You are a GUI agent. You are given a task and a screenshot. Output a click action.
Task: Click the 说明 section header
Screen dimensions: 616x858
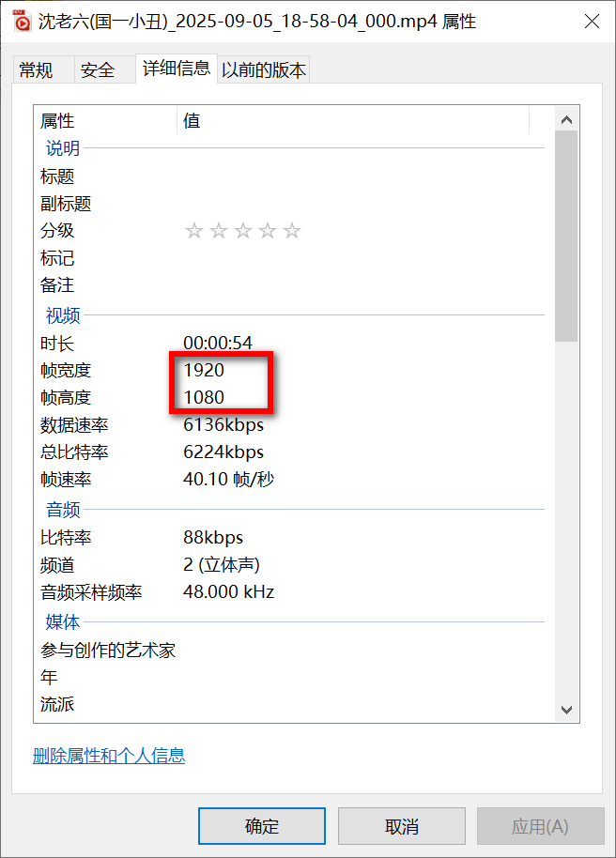(x=63, y=147)
